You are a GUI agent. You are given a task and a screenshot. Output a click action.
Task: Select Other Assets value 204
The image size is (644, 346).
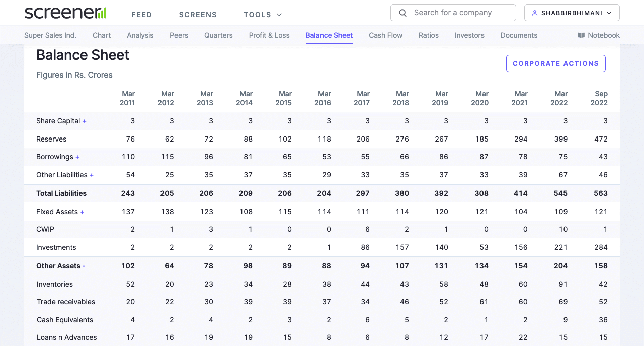(560, 266)
